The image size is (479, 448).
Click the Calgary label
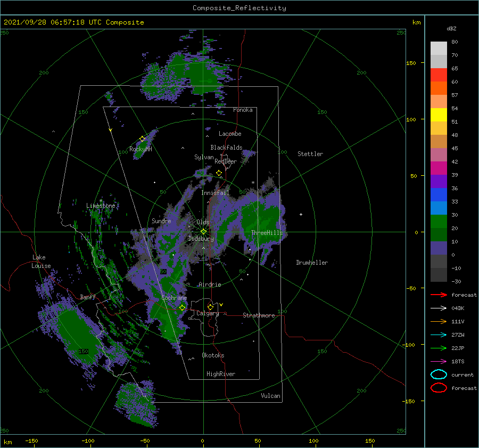click(x=208, y=313)
